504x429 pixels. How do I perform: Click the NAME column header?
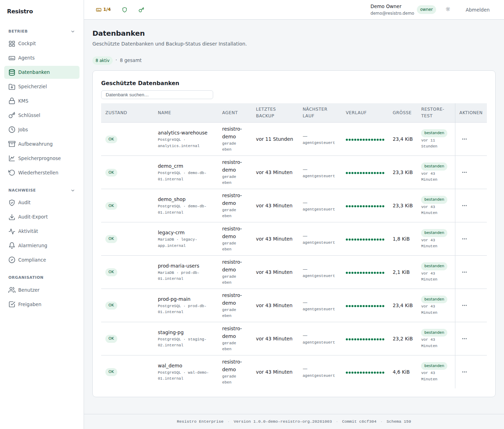coord(164,113)
